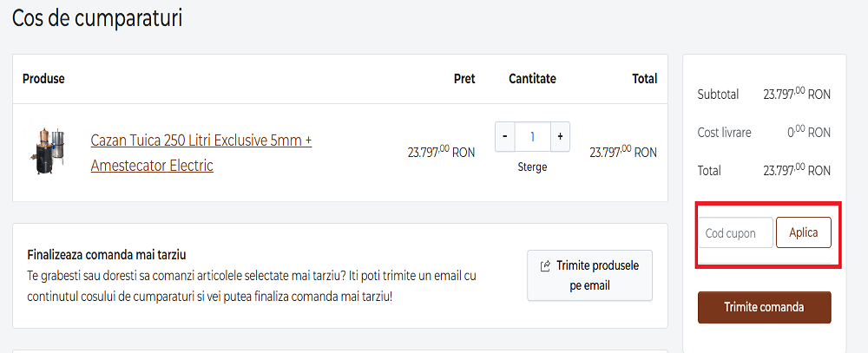This screenshot has width=868, height=353.
Task: Click the share icon in the email button
Action: coord(545,266)
